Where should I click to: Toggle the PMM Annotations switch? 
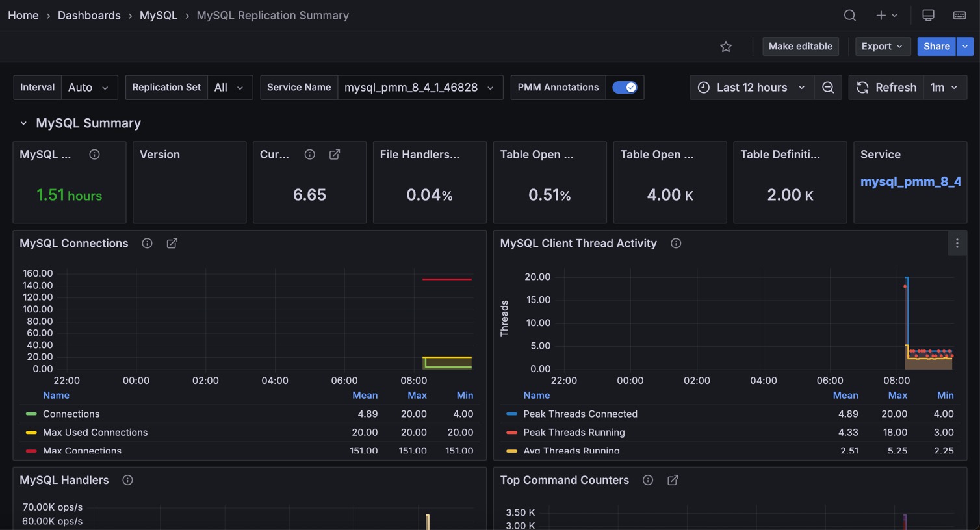coord(625,88)
